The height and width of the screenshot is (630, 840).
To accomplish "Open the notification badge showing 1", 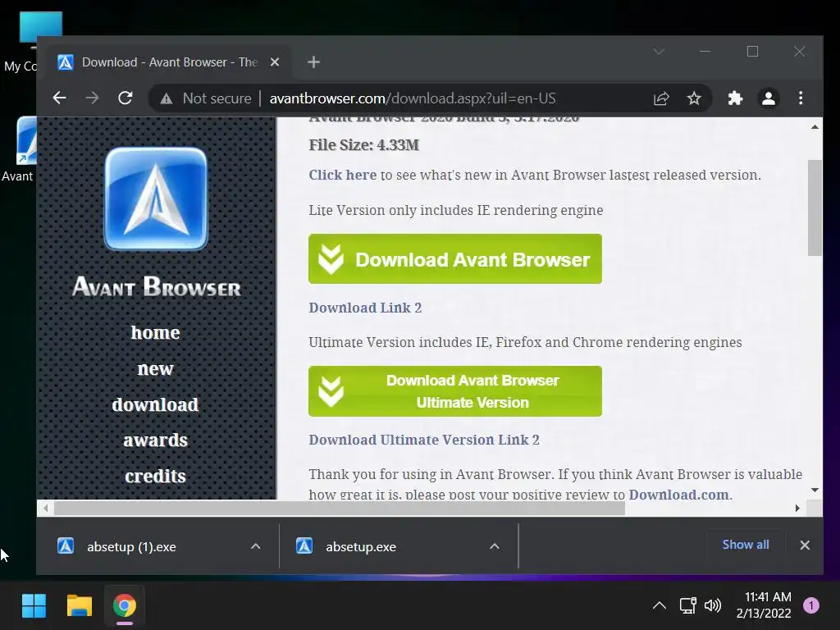I will 811,605.
